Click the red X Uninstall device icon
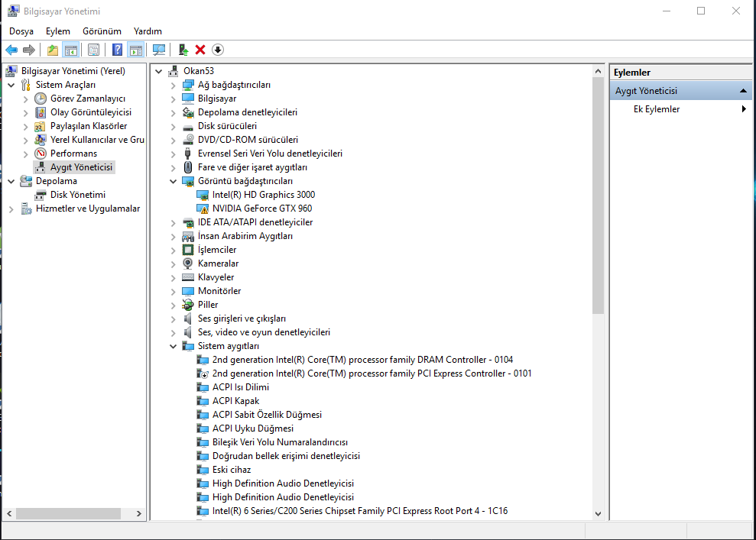The height and width of the screenshot is (540, 756). click(200, 50)
